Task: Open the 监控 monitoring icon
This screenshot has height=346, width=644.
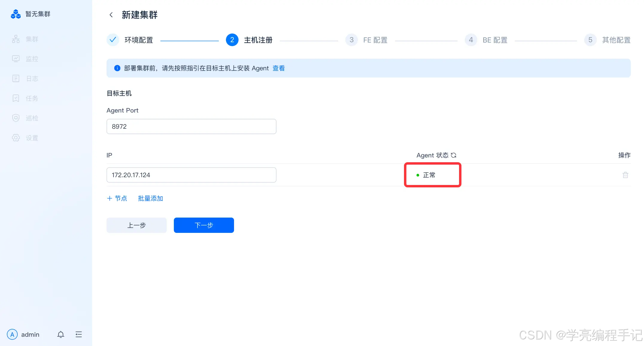Action: coord(16,59)
